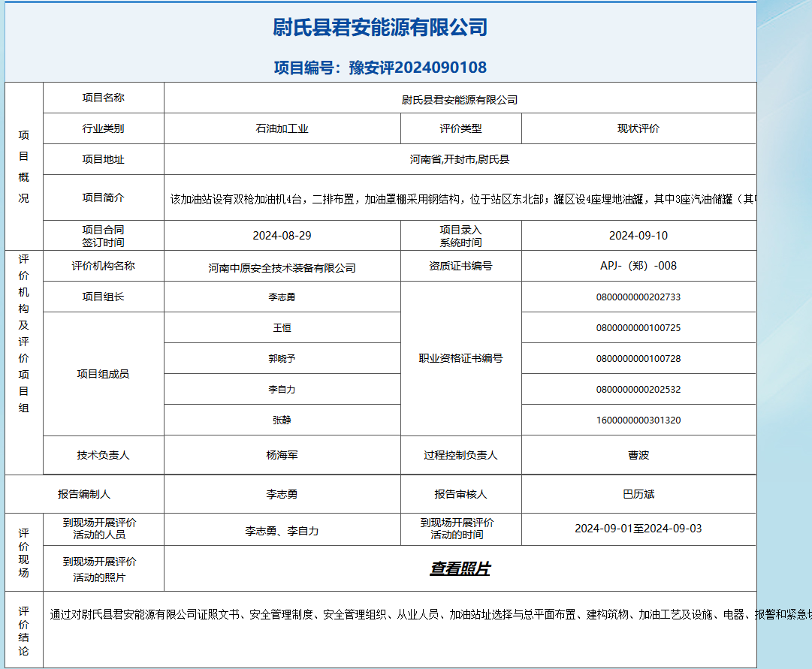Click 李志勇 in the 报告编制人 row
Viewport: 812px width, 669px height.
coord(282,495)
